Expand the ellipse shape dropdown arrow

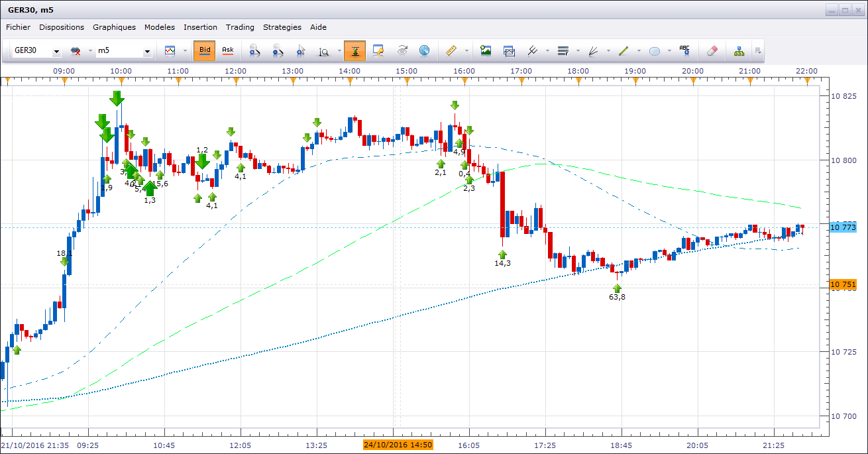coord(669,51)
